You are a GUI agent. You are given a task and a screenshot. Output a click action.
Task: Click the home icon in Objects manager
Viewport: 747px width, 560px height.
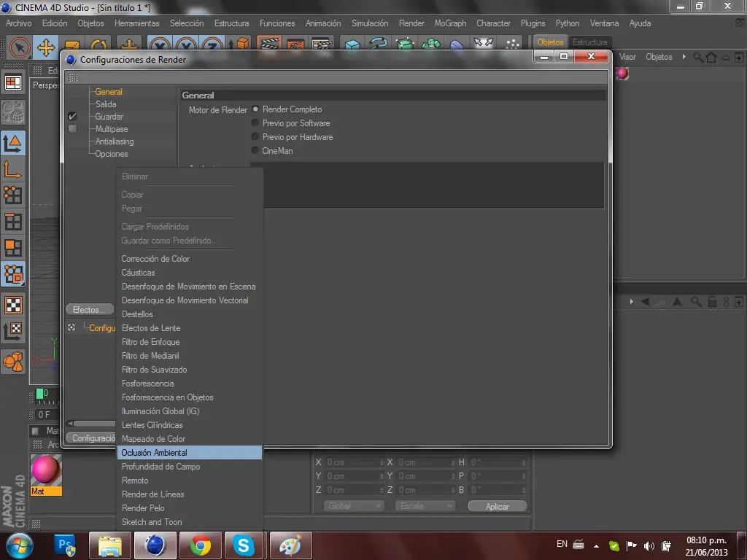click(711, 58)
